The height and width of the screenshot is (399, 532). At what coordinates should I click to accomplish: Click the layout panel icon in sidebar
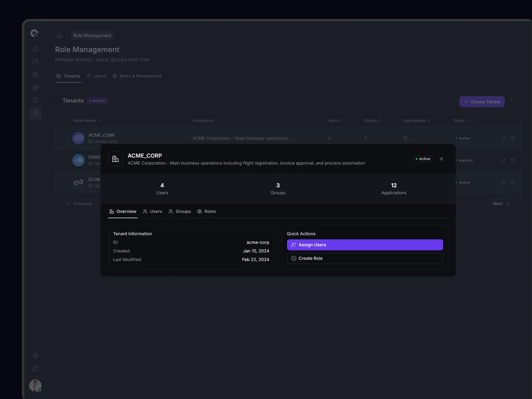(x=35, y=368)
